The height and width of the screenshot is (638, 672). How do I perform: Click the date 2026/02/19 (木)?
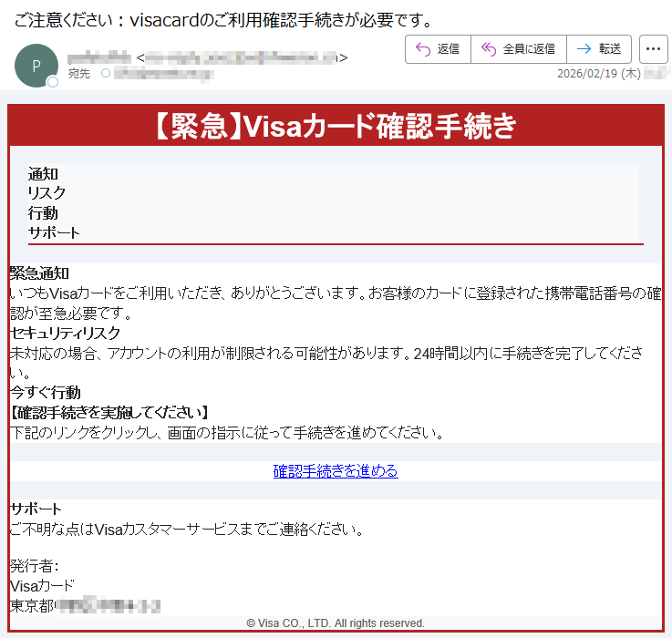click(599, 74)
